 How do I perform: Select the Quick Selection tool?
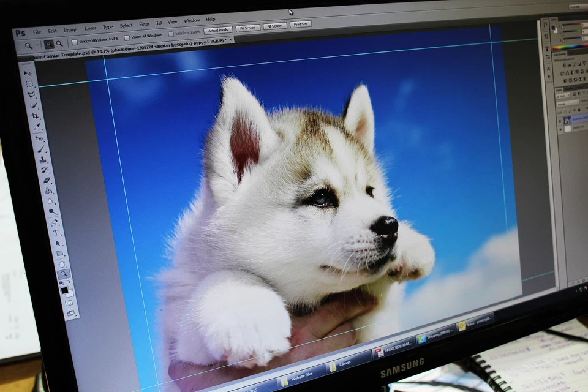click(34, 105)
